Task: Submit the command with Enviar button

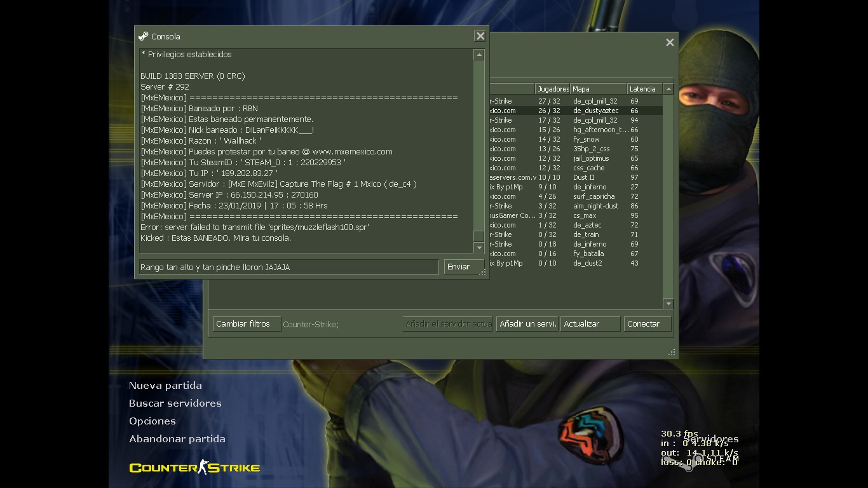Action: 464,267
